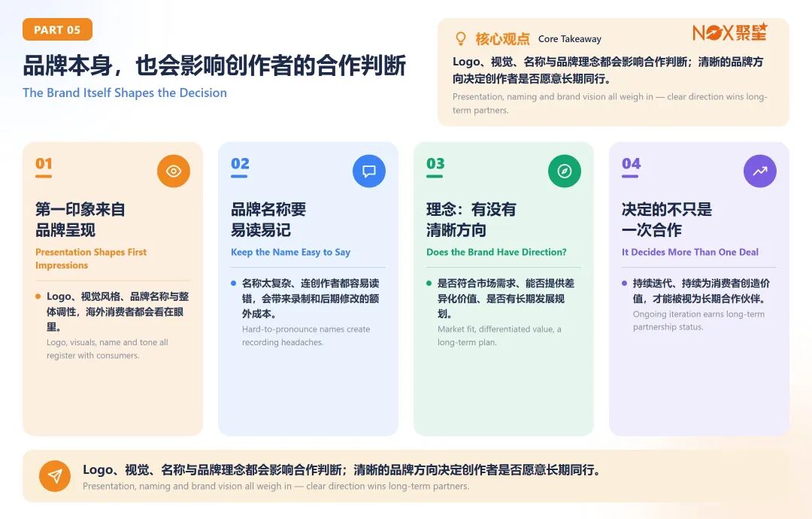Click the PART 05 badge
The image size is (812, 519).
pyautogui.click(x=57, y=29)
